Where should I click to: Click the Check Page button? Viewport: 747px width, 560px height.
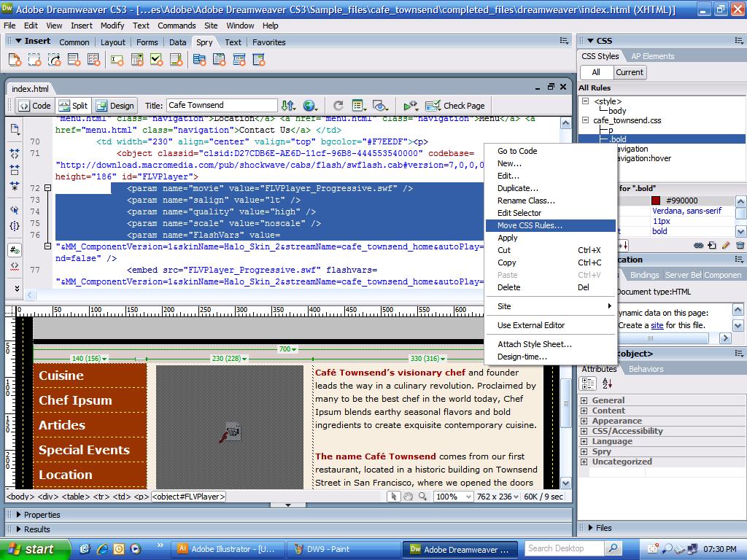coord(455,105)
